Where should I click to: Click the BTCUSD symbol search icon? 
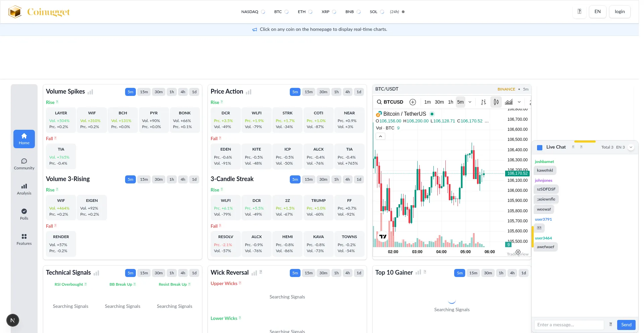click(x=379, y=102)
